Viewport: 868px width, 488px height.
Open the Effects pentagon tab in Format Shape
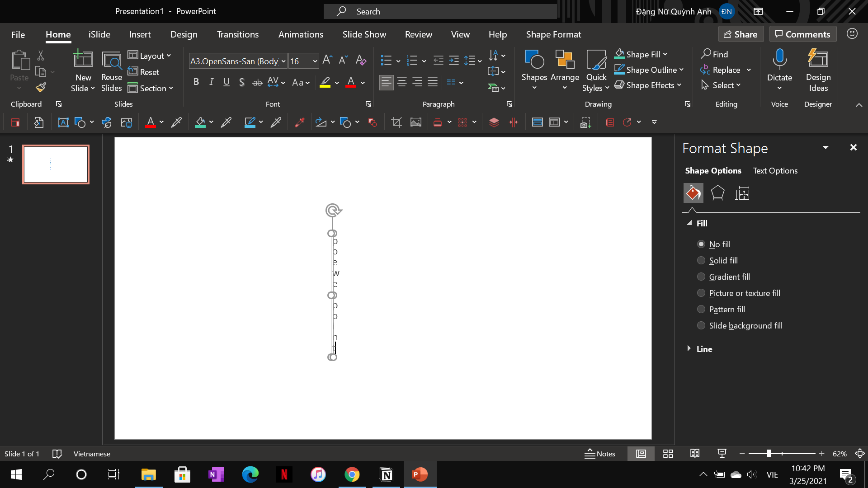[x=717, y=193]
